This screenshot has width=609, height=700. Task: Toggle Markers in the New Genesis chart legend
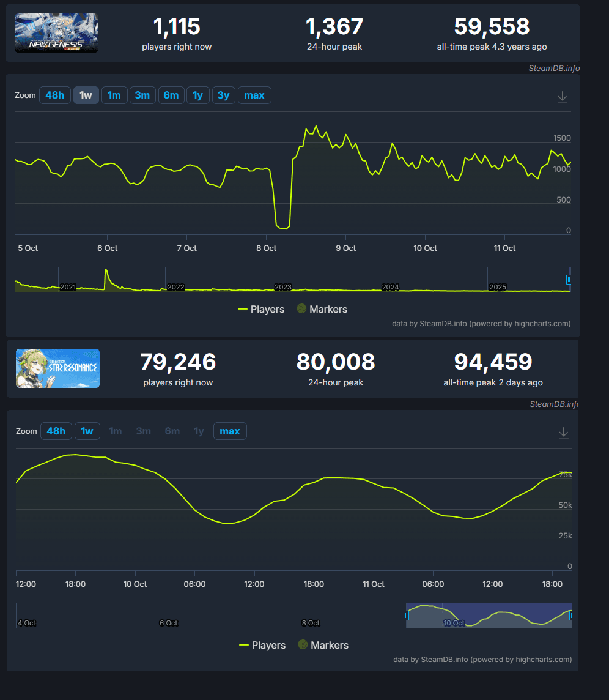click(322, 309)
